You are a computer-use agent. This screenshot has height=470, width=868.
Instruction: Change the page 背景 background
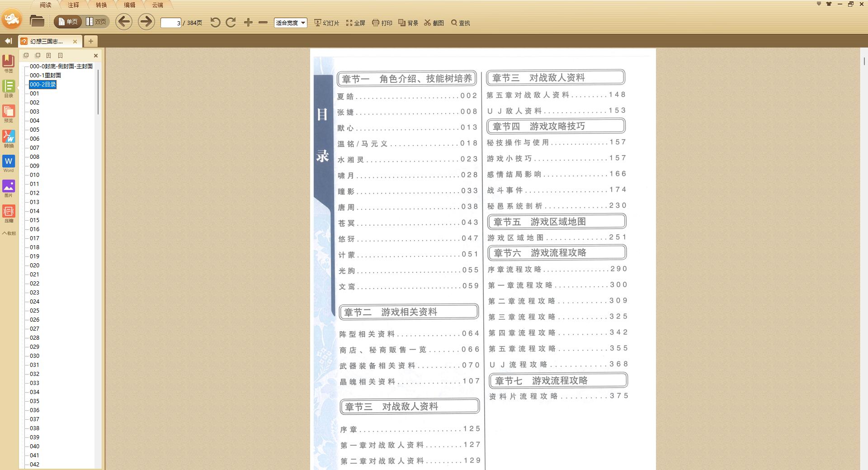pos(408,22)
